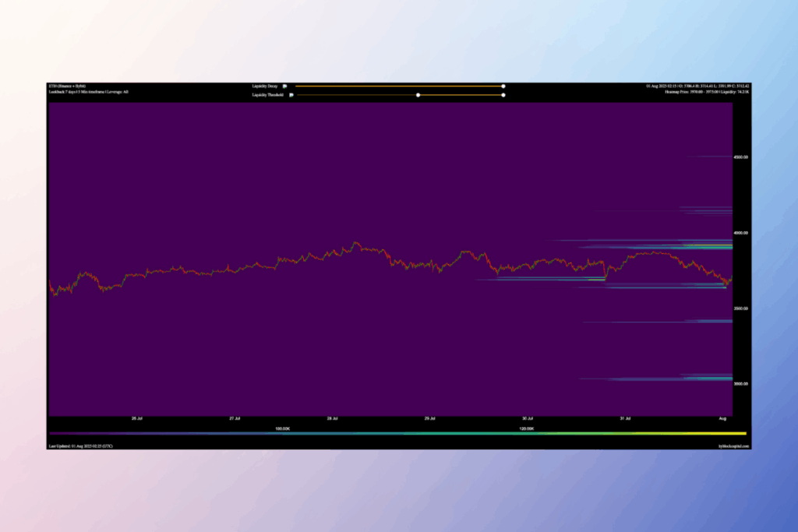The height and width of the screenshot is (532, 798).
Task: Click the 3500.00 price axis label
Action: tap(740, 308)
